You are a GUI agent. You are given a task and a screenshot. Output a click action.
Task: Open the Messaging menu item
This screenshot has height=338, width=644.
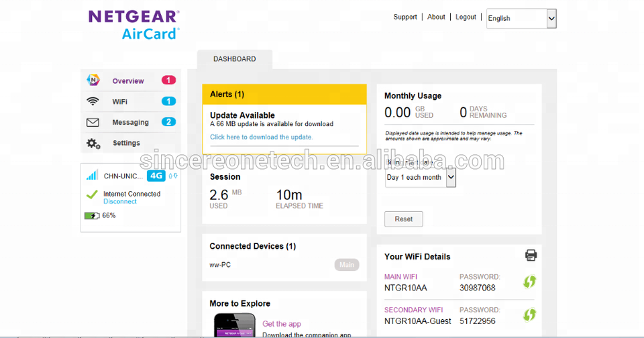pyautogui.click(x=131, y=122)
